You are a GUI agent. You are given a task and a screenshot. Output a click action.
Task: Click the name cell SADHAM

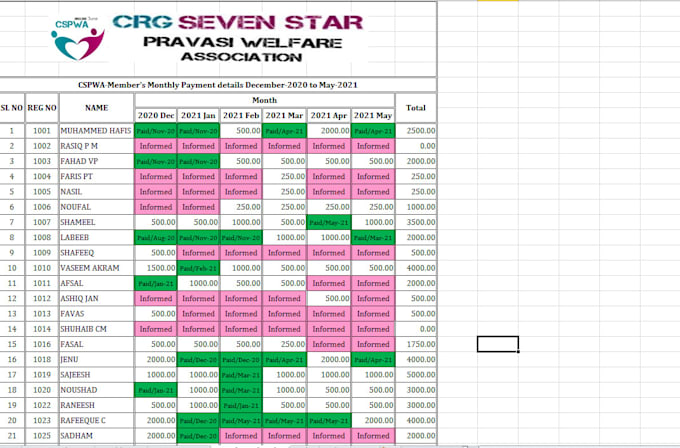coord(96,436)
